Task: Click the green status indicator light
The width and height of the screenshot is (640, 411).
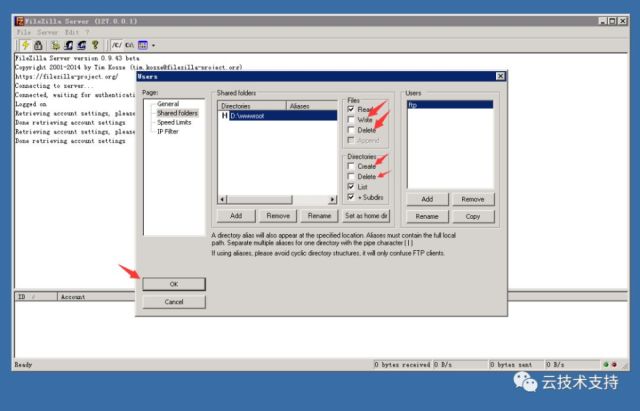Action: [606, 364]
